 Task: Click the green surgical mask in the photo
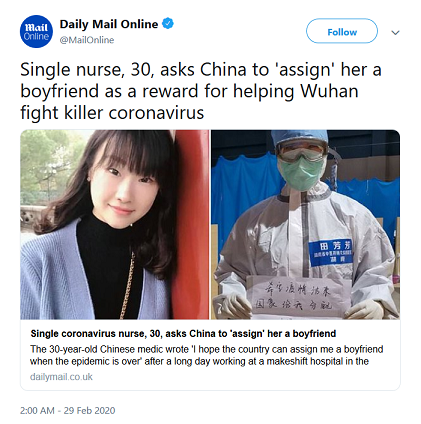click(x=301, y=173)
